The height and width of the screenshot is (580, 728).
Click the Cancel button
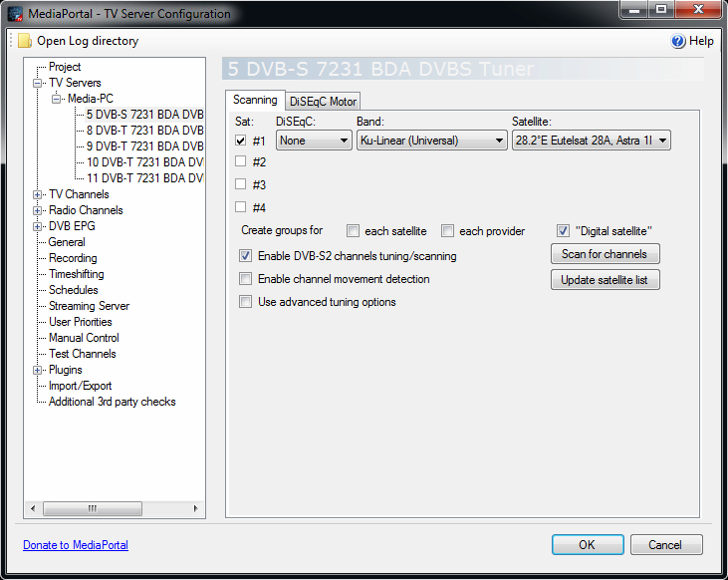tap(666, 545)
